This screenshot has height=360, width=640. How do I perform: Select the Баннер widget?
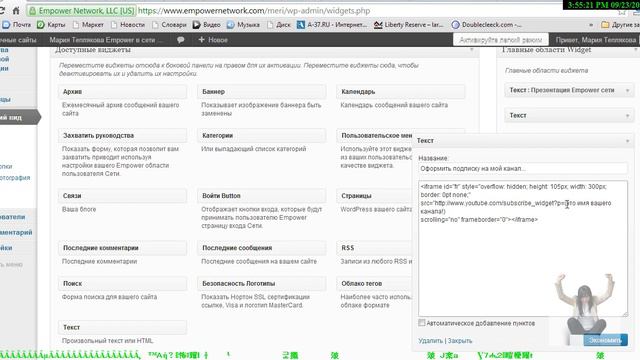pos(262,92)
